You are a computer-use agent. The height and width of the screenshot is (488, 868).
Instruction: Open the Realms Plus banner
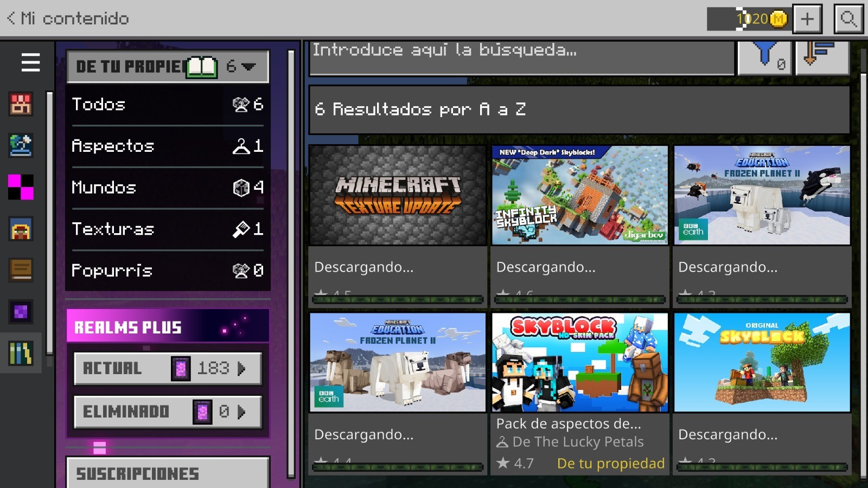(168, 326)
